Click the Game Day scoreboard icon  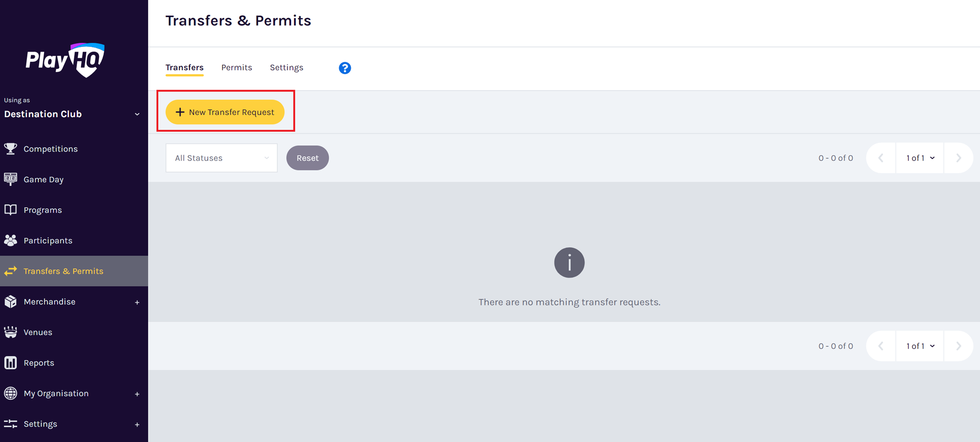10,179
